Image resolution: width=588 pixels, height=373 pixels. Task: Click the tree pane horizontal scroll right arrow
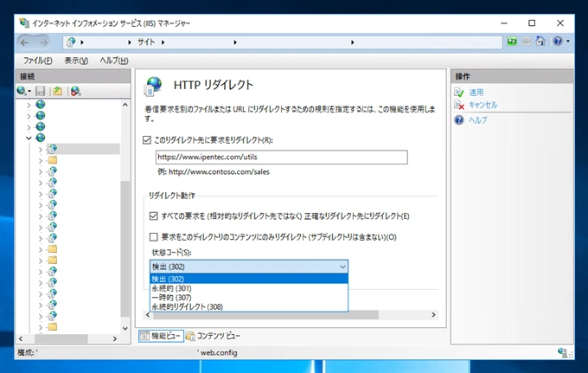pyautogui.click(x=115, y=339)
